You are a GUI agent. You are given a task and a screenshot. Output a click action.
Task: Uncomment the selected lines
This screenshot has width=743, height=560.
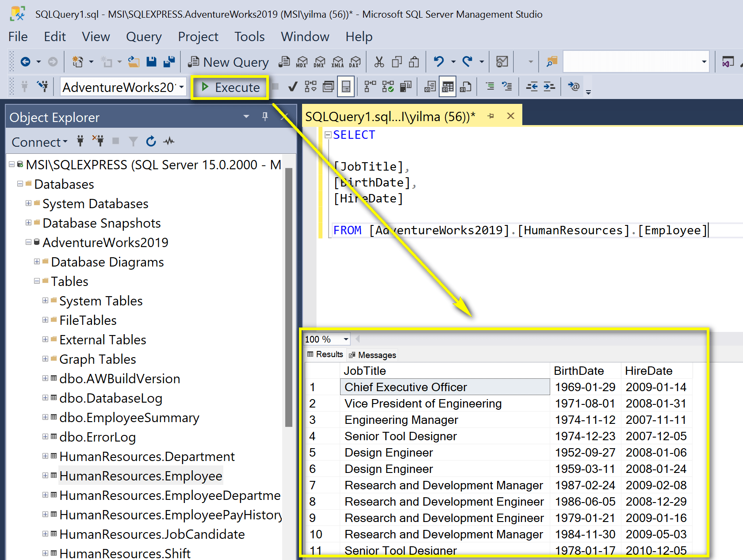point(507,87)
